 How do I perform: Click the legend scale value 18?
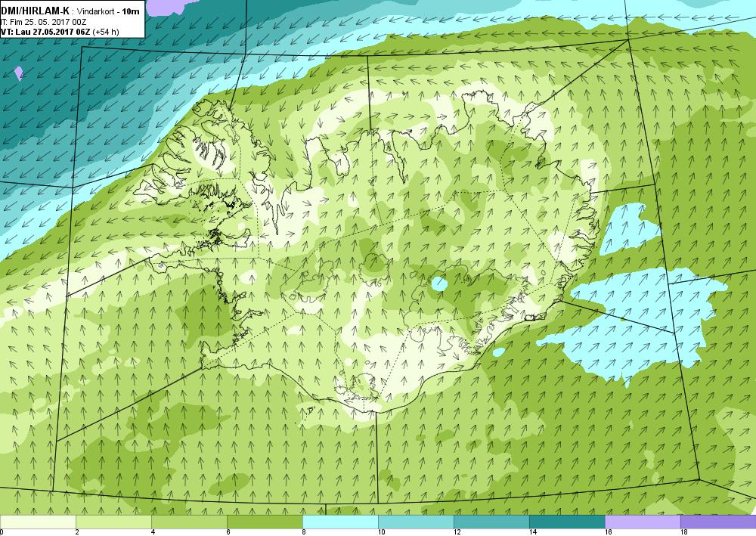click(x=683, y=532)
